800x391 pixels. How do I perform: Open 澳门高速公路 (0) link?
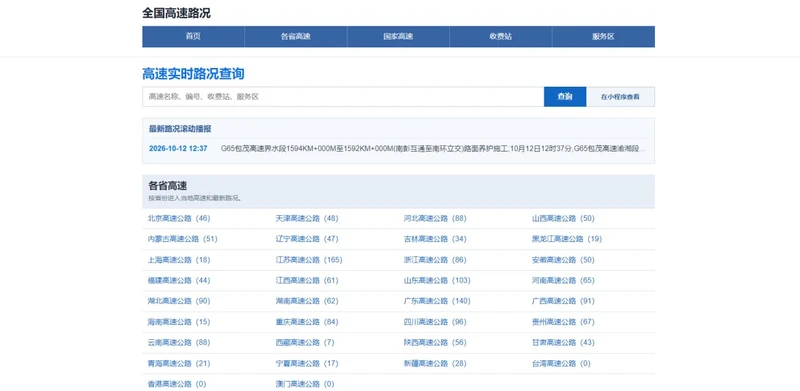(x=305, y=384)
